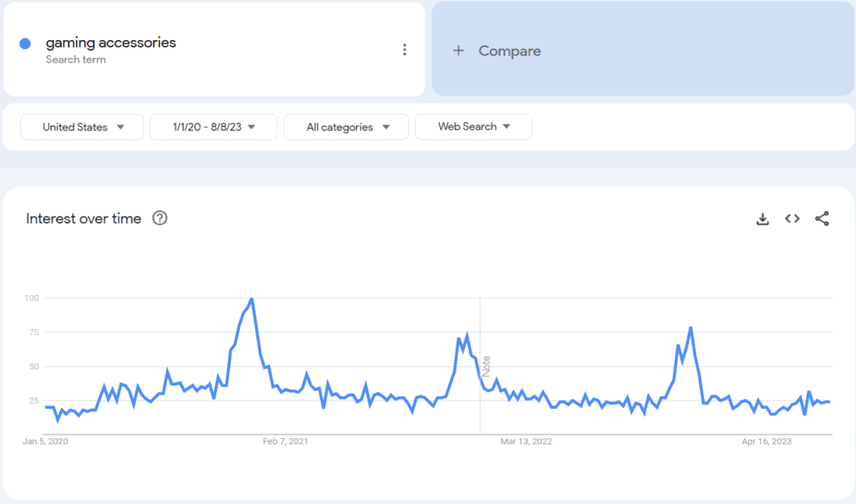856x504 pixels.
Task: Click the late 2022 peak on the trend line
Action: point(690,328)
